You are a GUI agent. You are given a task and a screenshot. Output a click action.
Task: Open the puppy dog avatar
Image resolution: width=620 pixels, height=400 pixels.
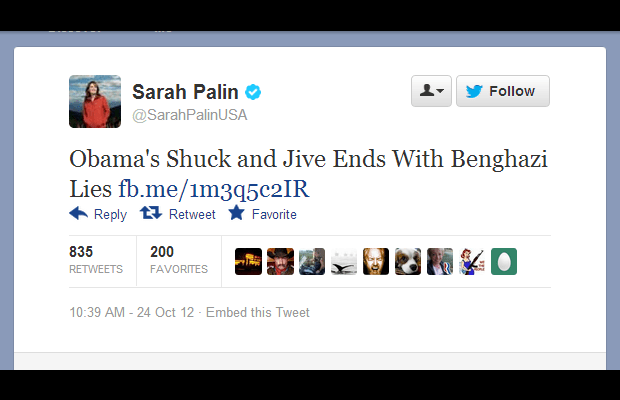(408, 261)
